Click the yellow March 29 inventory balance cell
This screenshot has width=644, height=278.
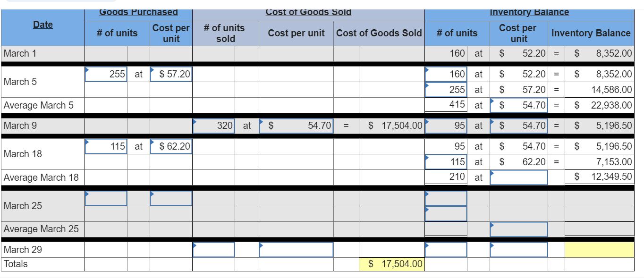pyautogui.click(x=600, y=250)
